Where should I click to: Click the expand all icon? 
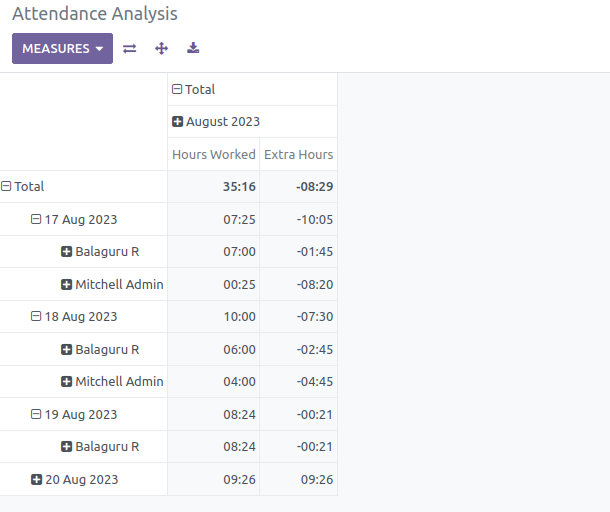pyautogui.click(x=161, y=49)
